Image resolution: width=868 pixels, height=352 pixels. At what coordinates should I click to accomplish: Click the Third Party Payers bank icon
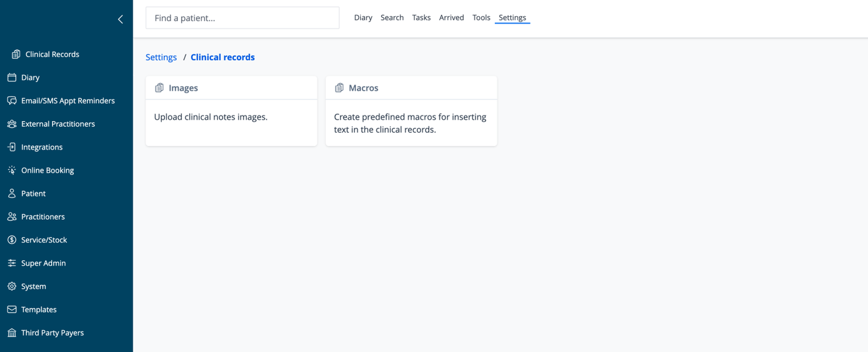click(12, 333)
